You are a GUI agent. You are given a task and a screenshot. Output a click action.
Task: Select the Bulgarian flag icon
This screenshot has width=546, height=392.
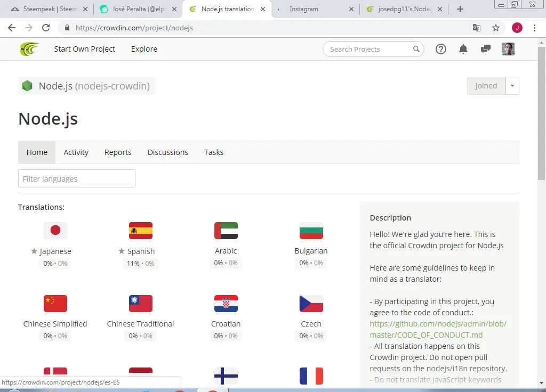coord(311,230)
